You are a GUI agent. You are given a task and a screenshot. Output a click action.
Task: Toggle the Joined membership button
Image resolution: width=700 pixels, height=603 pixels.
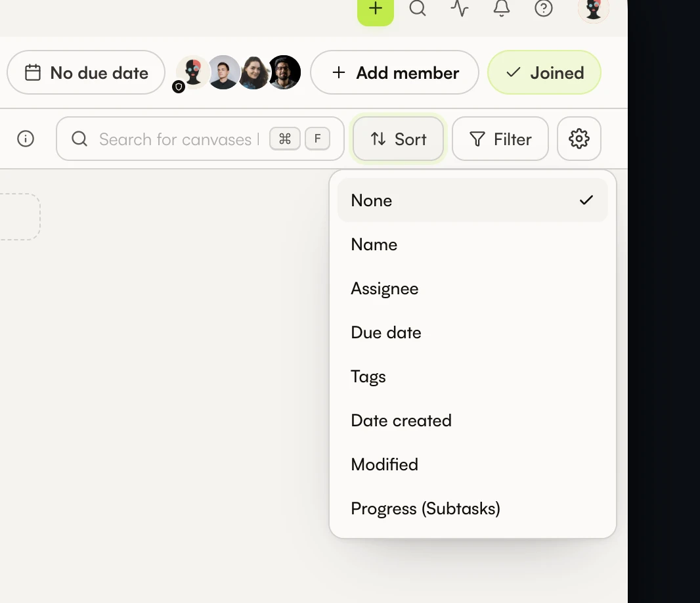point(544,72)
